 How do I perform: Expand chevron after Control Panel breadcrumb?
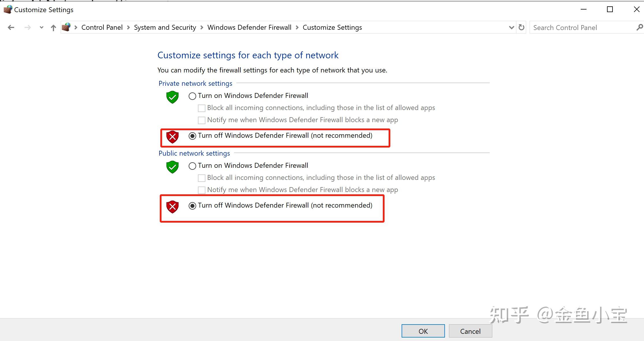[128, 27]
